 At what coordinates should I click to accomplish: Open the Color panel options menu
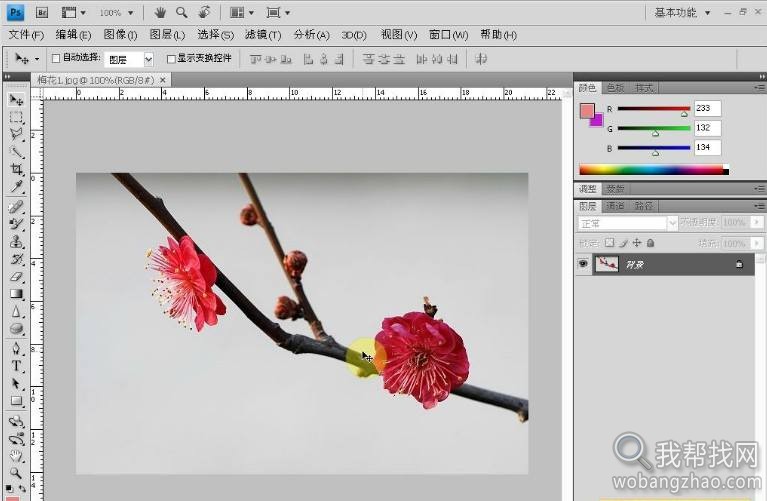(759, 88)
